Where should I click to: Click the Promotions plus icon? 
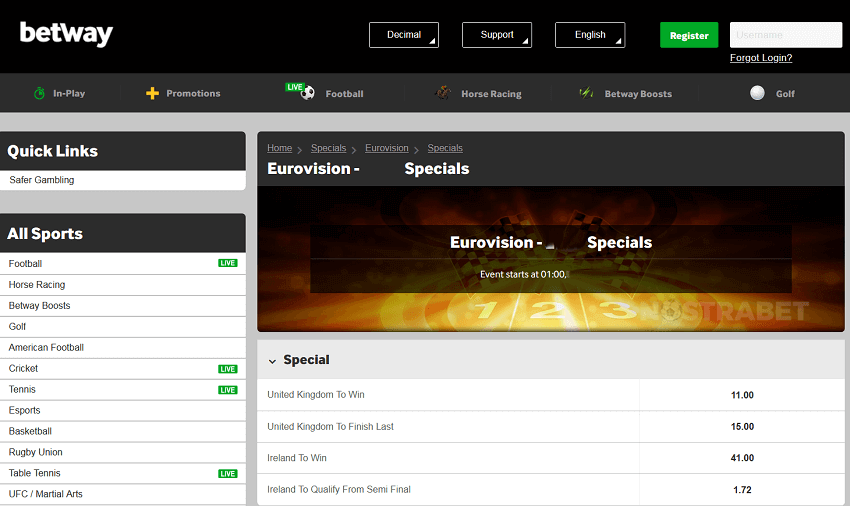152,93
